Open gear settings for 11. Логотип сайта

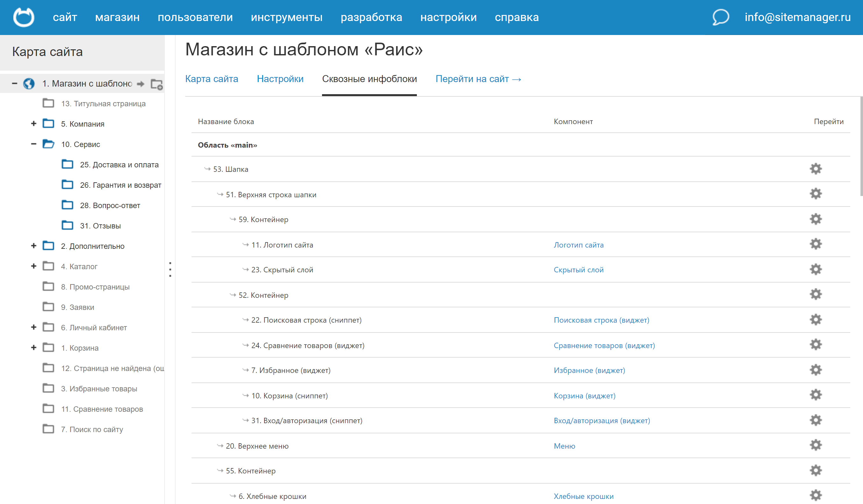click(816, 244)
